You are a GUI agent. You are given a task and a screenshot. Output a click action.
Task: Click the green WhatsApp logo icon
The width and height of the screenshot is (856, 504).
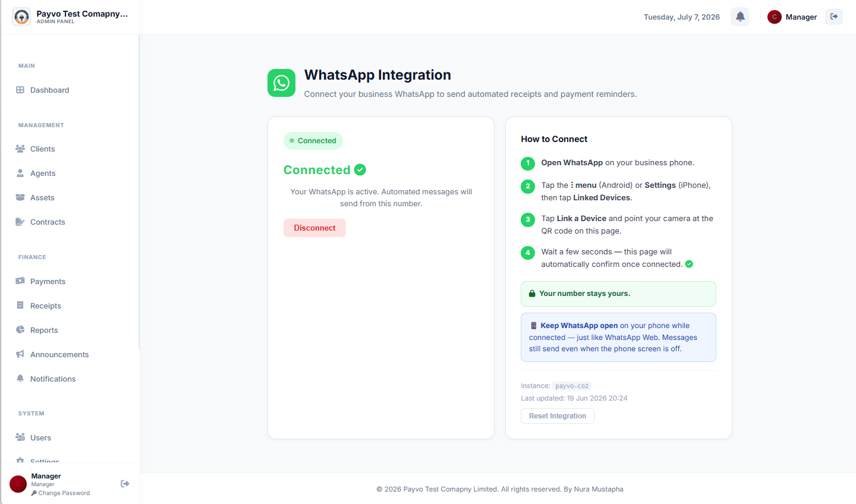[x=281, y=83]
